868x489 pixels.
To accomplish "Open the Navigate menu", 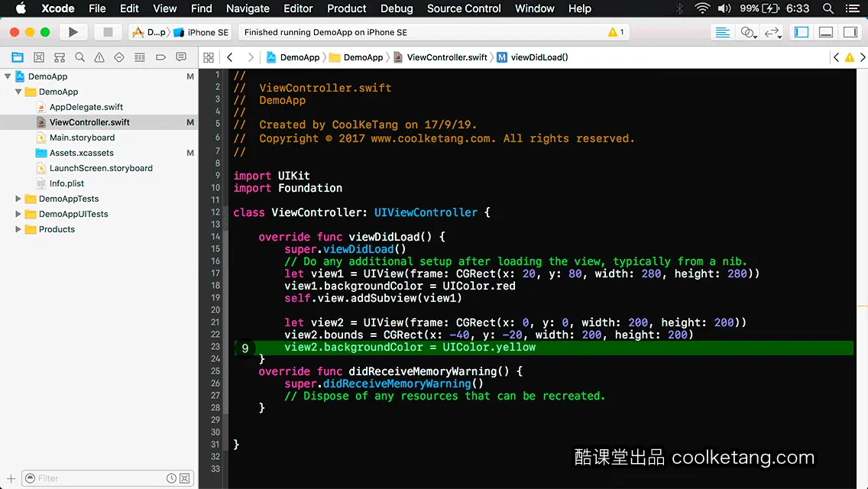I will pos(248,8).
